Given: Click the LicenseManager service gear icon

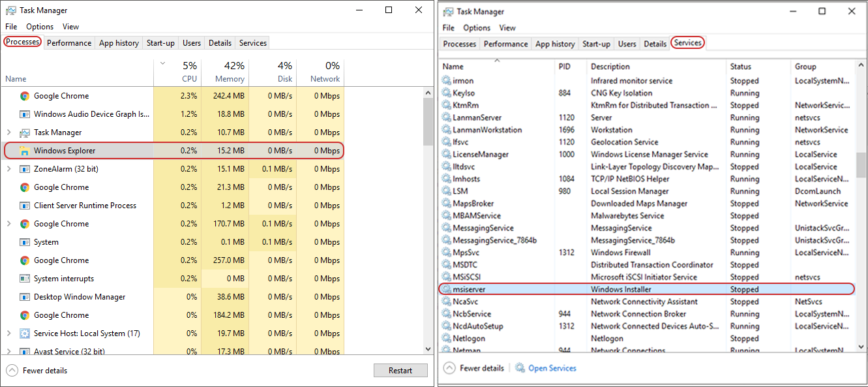Looking at the screenshot, I should pos(447,155).
